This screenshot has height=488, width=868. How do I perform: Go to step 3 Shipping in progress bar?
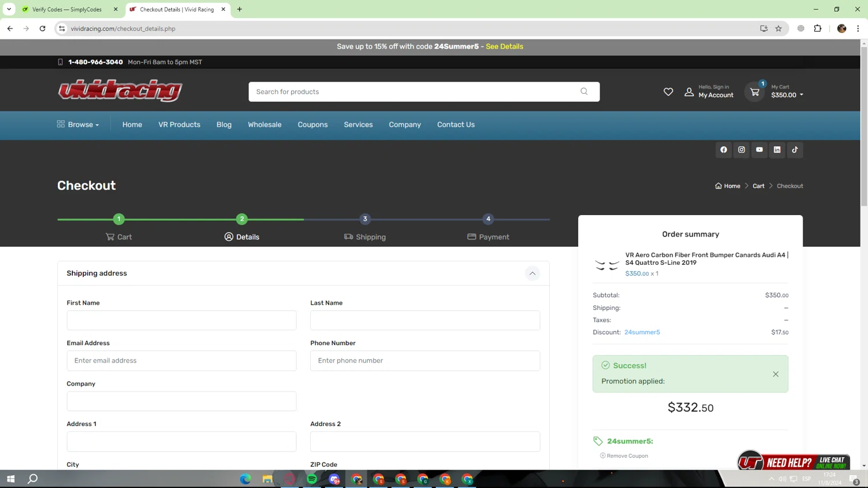pyautogui.click(x=365, y=228)
